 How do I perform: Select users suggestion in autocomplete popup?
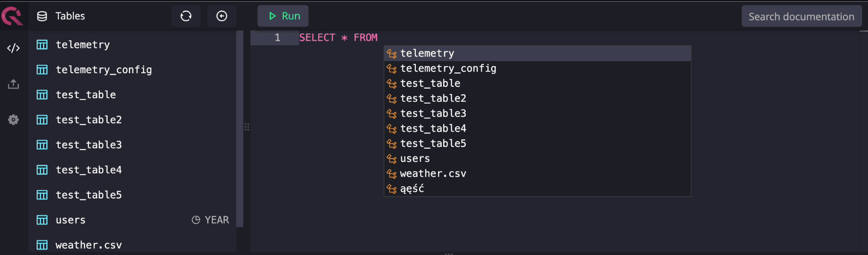pos(415,159)
